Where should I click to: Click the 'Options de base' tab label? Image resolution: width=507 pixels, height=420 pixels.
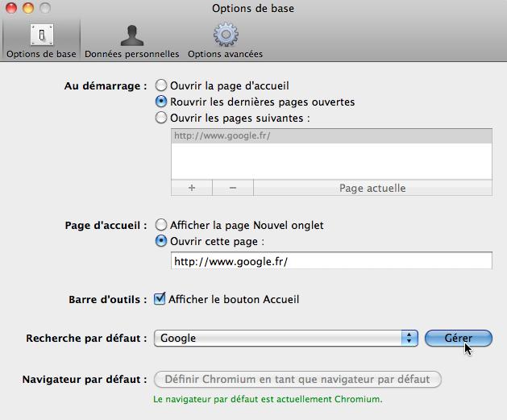tap(41, 54)
